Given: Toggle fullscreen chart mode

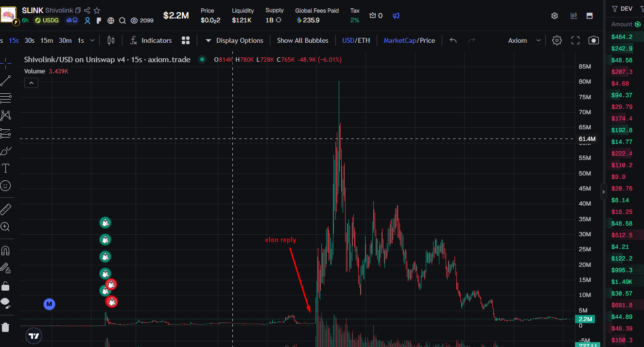Looking at the screenshot, I should (575, 40).
